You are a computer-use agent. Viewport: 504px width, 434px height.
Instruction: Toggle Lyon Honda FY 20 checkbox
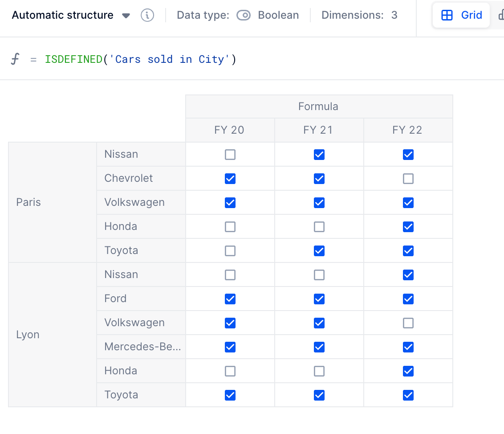(x=230, y=371)
